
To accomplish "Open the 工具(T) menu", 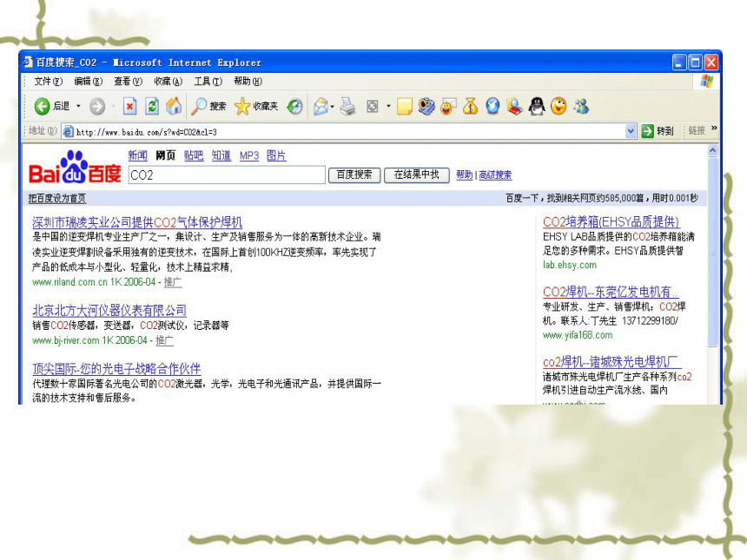I will coord(208,82).
